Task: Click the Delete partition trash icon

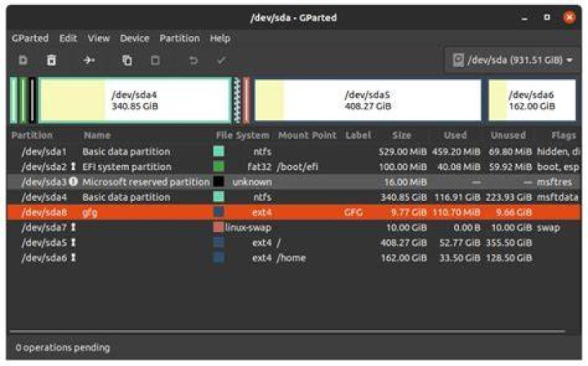Action: 51,60
